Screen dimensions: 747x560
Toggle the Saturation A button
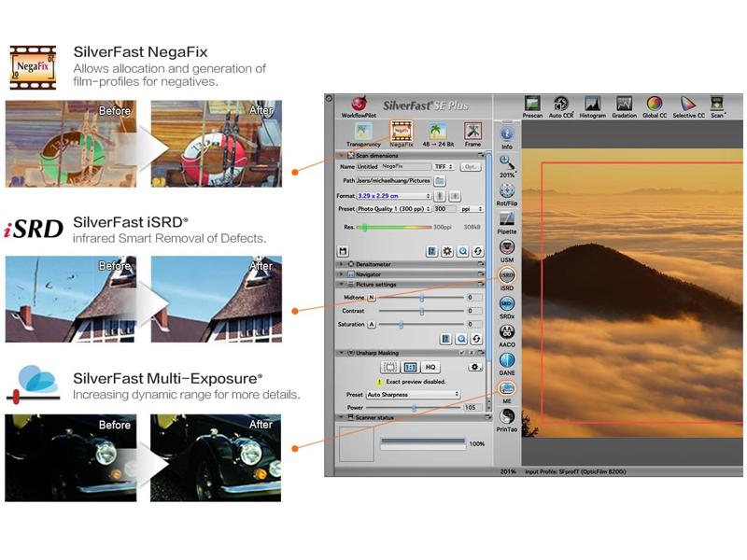[x=372, y=324]
